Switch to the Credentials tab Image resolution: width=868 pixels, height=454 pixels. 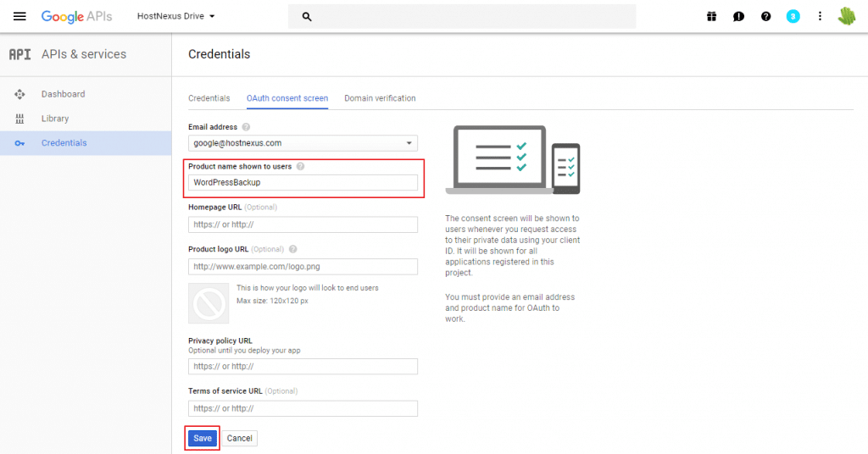[x=209, y=98]
